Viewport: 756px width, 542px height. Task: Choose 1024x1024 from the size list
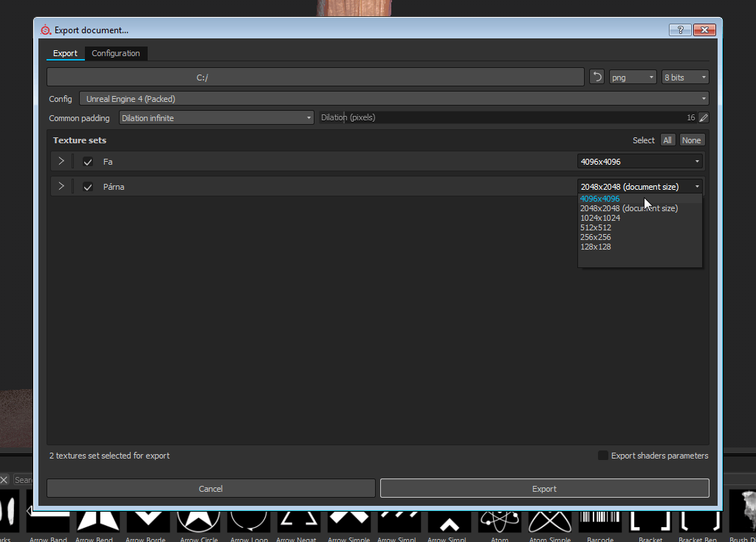(600, 218)
